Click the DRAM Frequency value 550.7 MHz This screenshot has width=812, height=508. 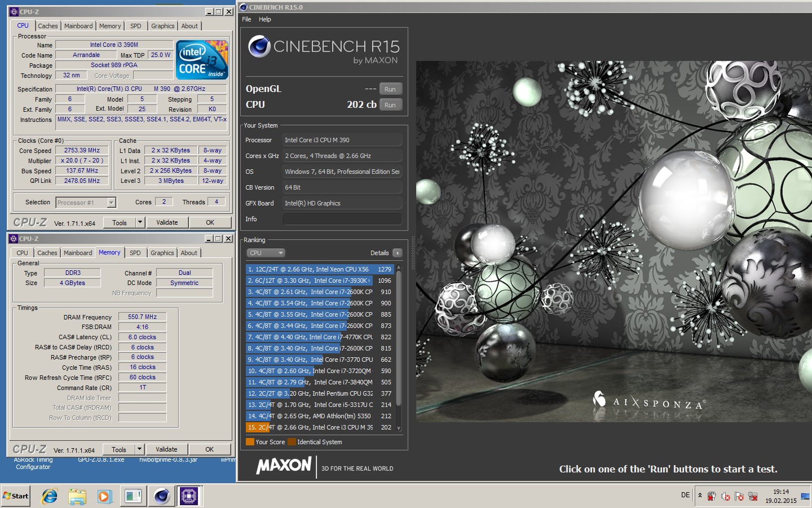(x=142, y=317)
